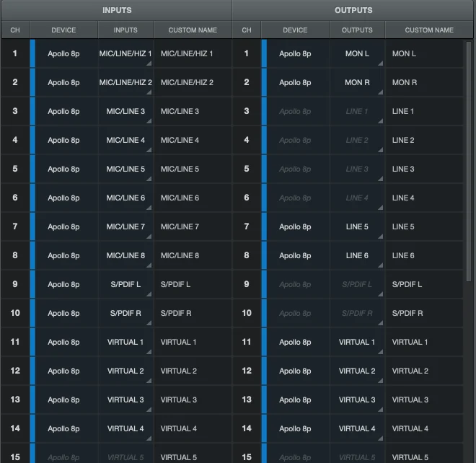The height and width of the screenshot is (463, 476).
Task: Click the outputs DEVICE column header
Action: (295, 30)
